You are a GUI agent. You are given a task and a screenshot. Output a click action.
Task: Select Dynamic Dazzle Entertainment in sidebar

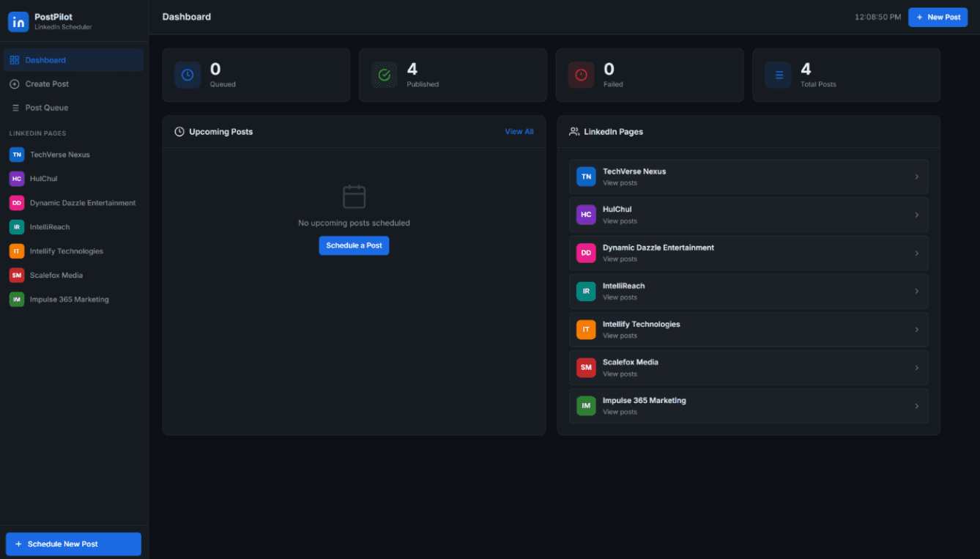[73, 203]
